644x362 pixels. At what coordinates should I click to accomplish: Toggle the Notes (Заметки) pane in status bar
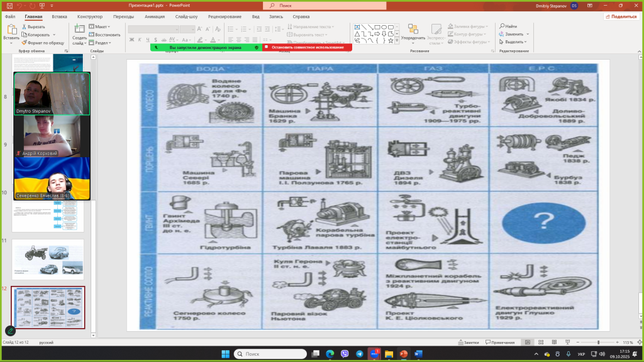[469, 343]
